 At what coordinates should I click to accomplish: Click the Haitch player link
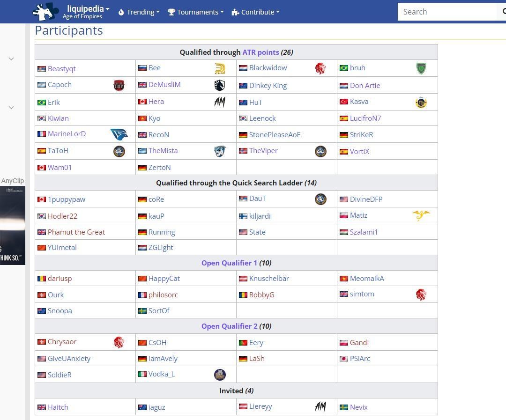(58, 407)
